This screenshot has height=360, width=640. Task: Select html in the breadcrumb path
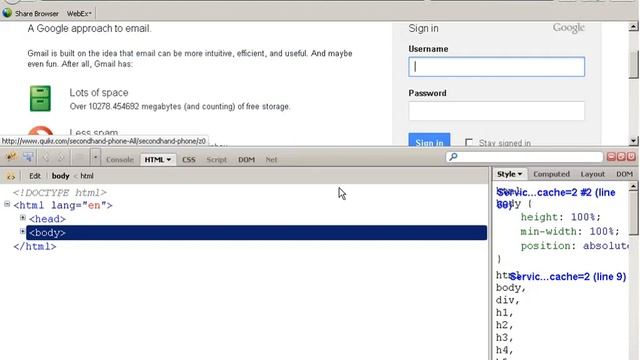(x=87, y=176)
